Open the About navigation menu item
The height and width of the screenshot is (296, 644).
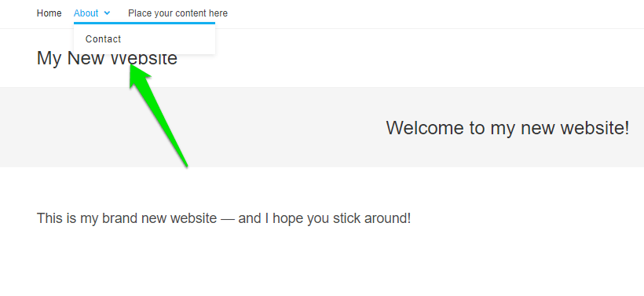click(x=86, y=13)
